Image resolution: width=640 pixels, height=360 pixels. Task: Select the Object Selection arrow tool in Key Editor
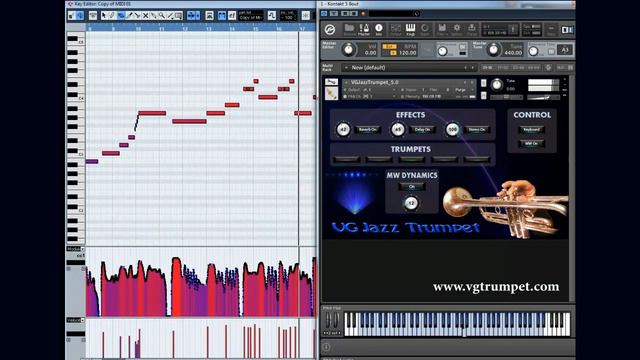(x=104, y=16)
